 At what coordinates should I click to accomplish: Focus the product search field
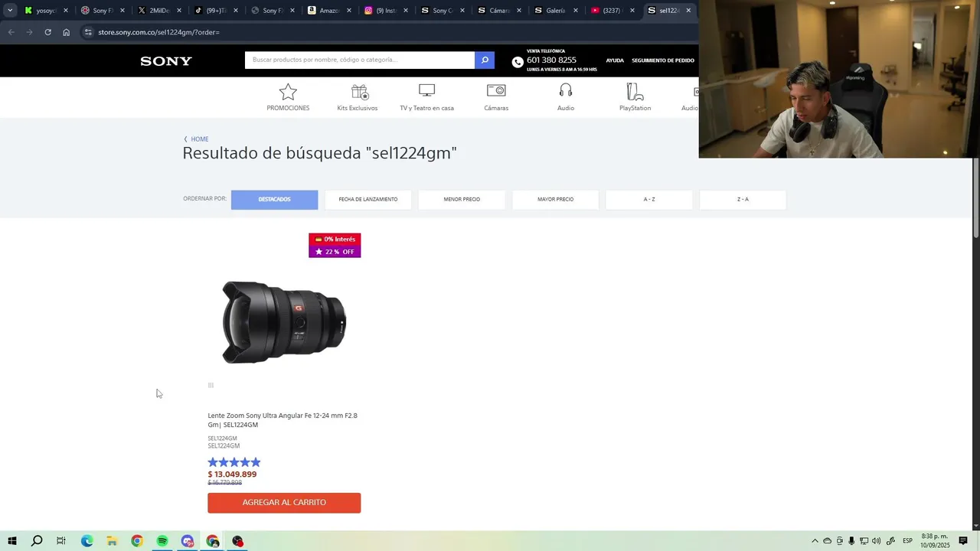(x=360, y=60)
